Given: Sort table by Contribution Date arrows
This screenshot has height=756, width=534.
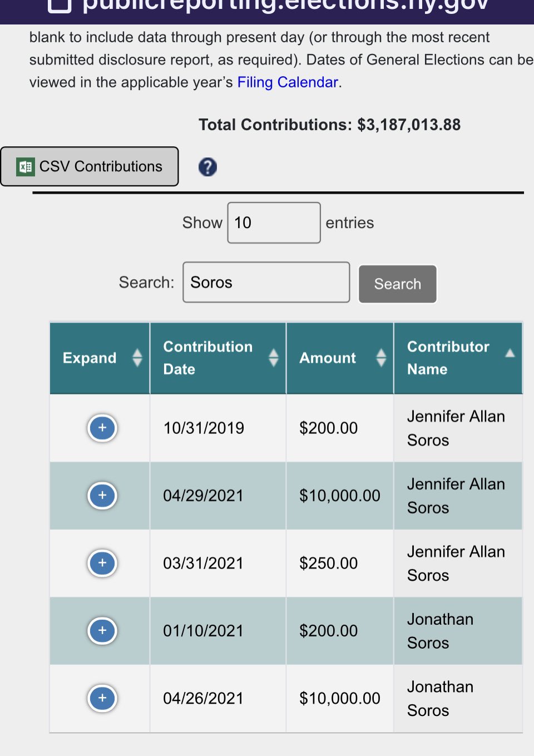Looking at the screenshot, I should pyautogui.click(x=274, y=358).
